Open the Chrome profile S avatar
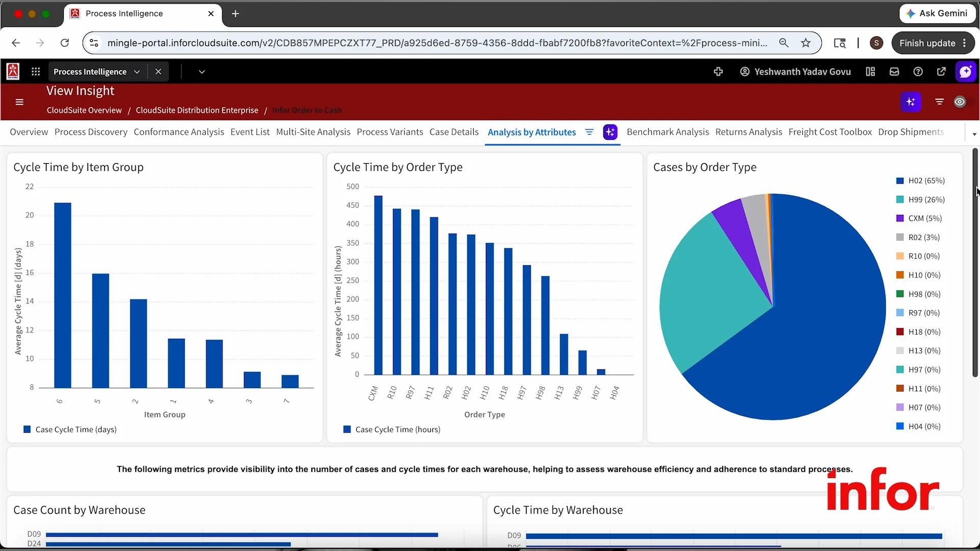Image resolution: width=980 pixels, height=551 pixels. point(876,43)
